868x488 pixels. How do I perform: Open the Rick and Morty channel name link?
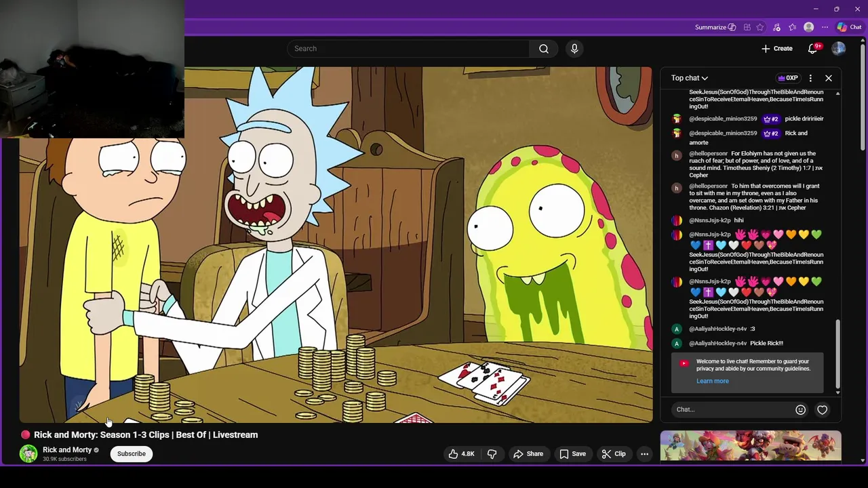(x=67, y=450)
